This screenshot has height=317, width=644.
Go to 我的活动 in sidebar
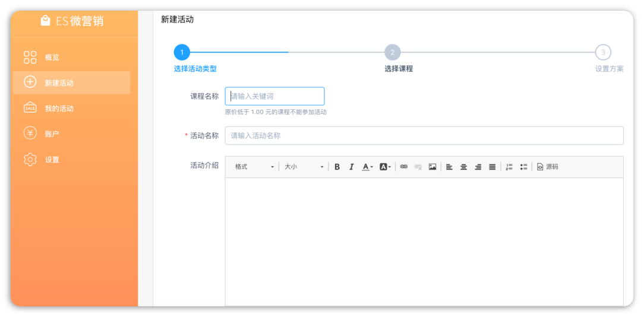pyautogui.click(x=59, y=109)
